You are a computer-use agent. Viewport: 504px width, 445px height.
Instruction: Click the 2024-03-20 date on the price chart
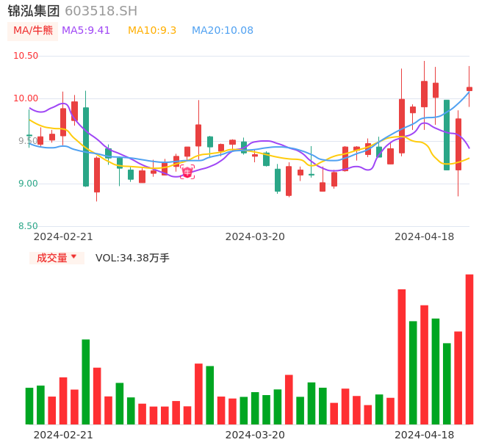pyautogui.click(x=255, y=236)
